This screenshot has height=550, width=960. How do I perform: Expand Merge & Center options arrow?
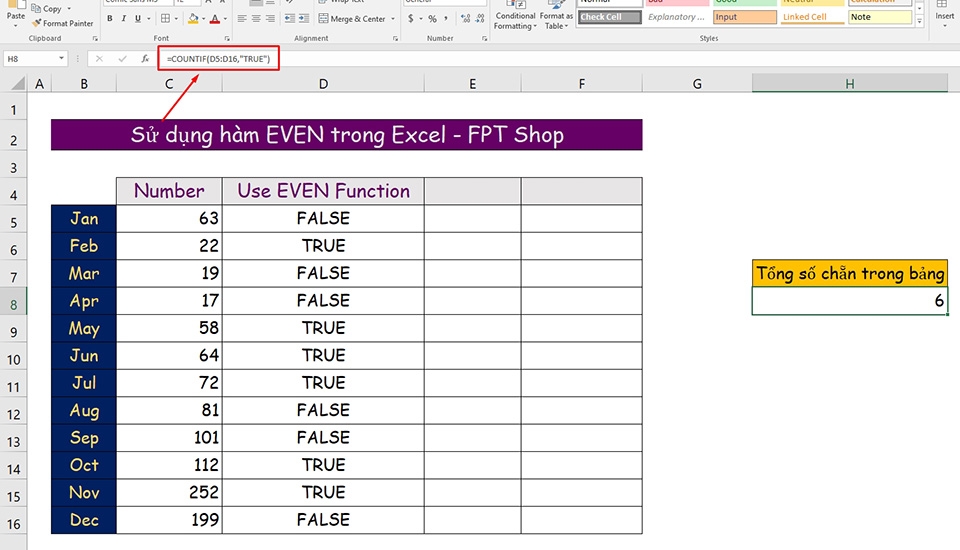click(x=392, y=19)
